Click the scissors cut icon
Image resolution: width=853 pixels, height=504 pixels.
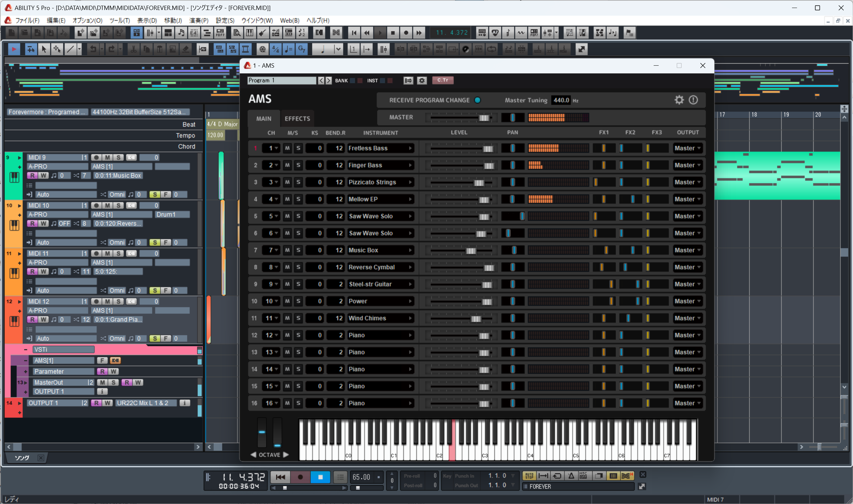point(133,49)
